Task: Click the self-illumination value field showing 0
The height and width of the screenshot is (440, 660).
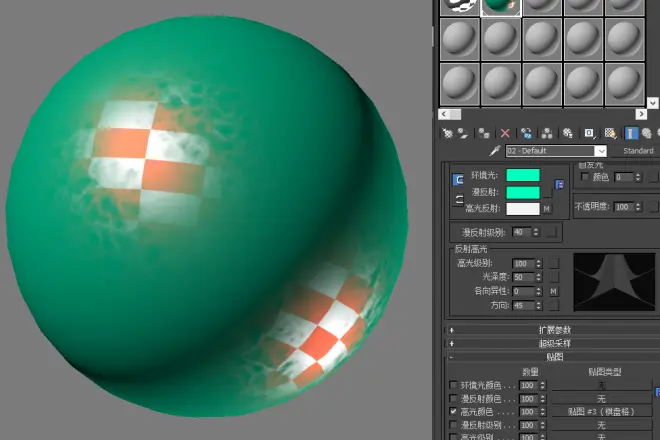Action: (x=624, y=177)
